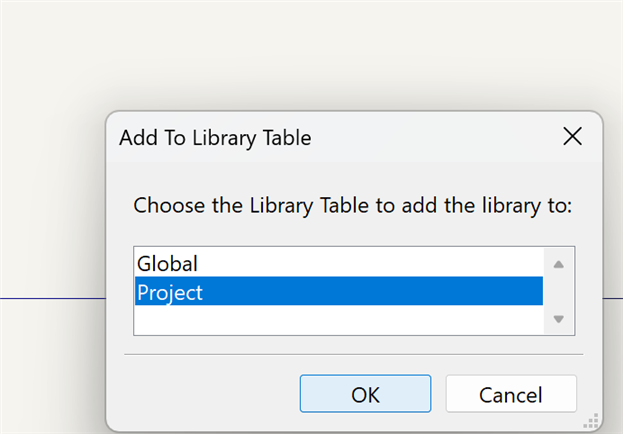Viewport: 623px width, 434px height.
Task: Confirm the selection with OK
Action: 365,394
